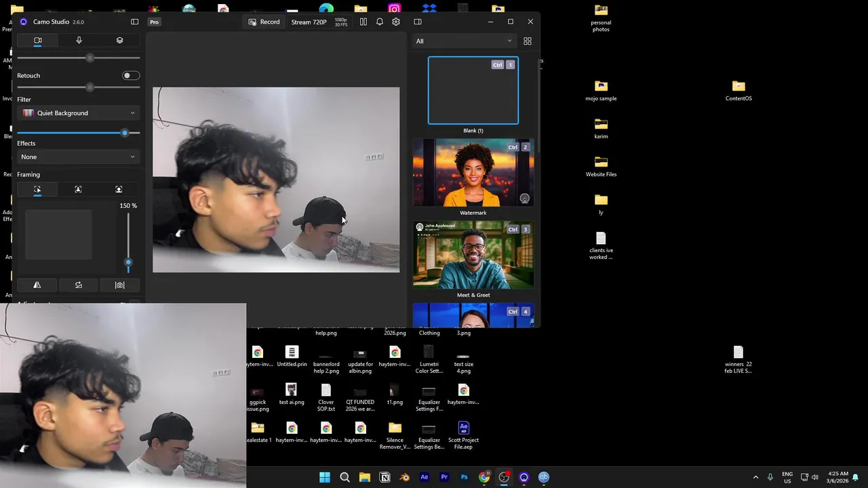This screenshot has height=488, width=868.
Task: Select the ly desktop folder
Action: click(601, 205)
